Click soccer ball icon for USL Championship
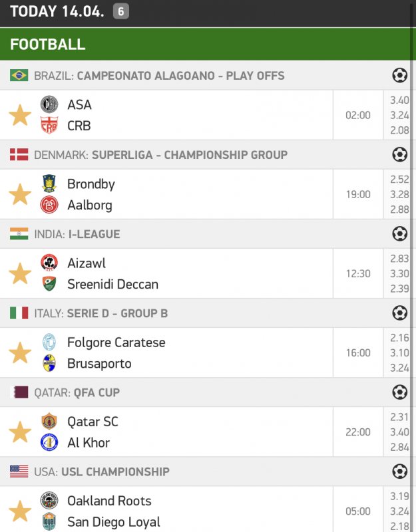This screenshot has width=416, height=532. (x=399, y=471)
